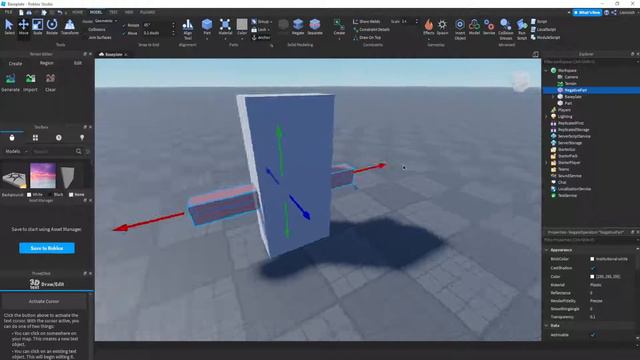
Task: Activate the Rotate tool
Action: pyautogui.click(x=52, y=27)
